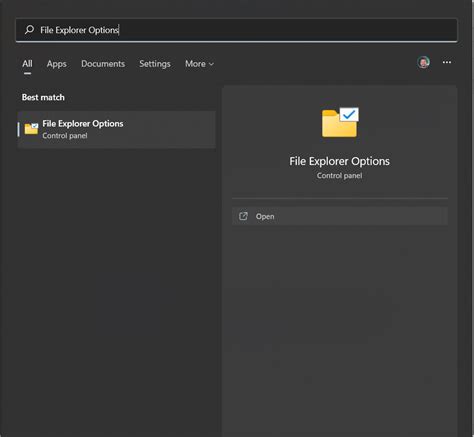Open the user account avatar
Image resolution: width=474 pixels, height=437 pixels.
coord(424,62)
